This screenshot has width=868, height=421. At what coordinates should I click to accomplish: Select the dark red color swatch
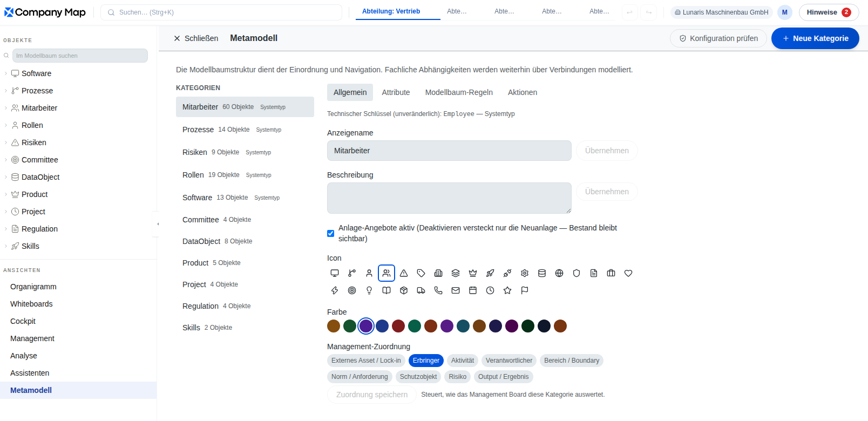[x=398, y=326]
